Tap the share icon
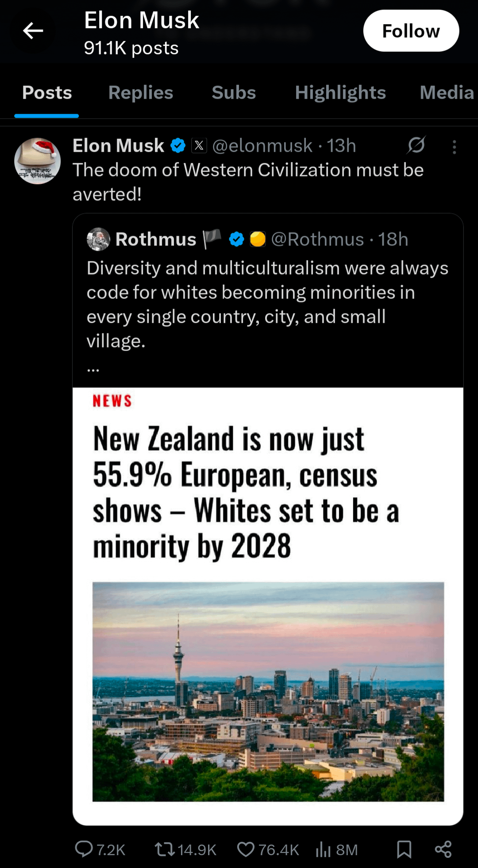The image size is (478, 868). (443, 849)
